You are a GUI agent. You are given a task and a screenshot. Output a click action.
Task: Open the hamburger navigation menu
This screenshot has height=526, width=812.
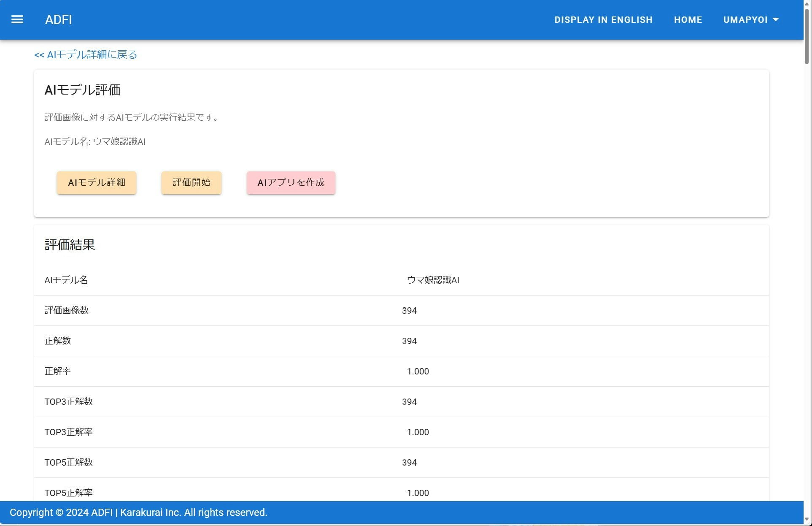[x=17, y=19]
